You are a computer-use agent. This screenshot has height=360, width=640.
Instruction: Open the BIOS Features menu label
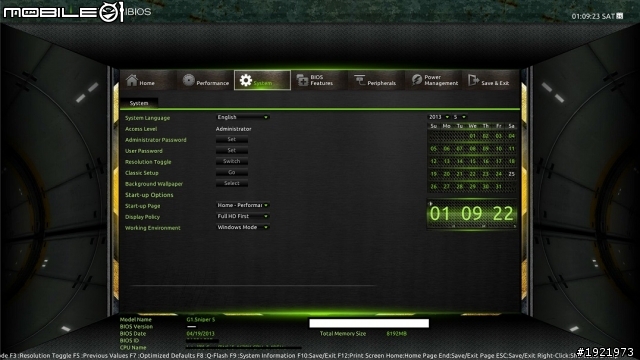(322, 80)
